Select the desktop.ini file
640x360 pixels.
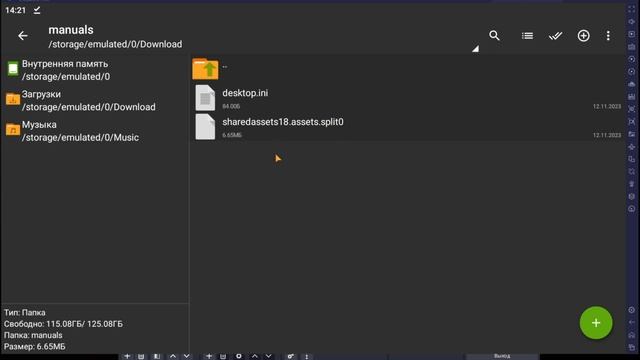408,98
